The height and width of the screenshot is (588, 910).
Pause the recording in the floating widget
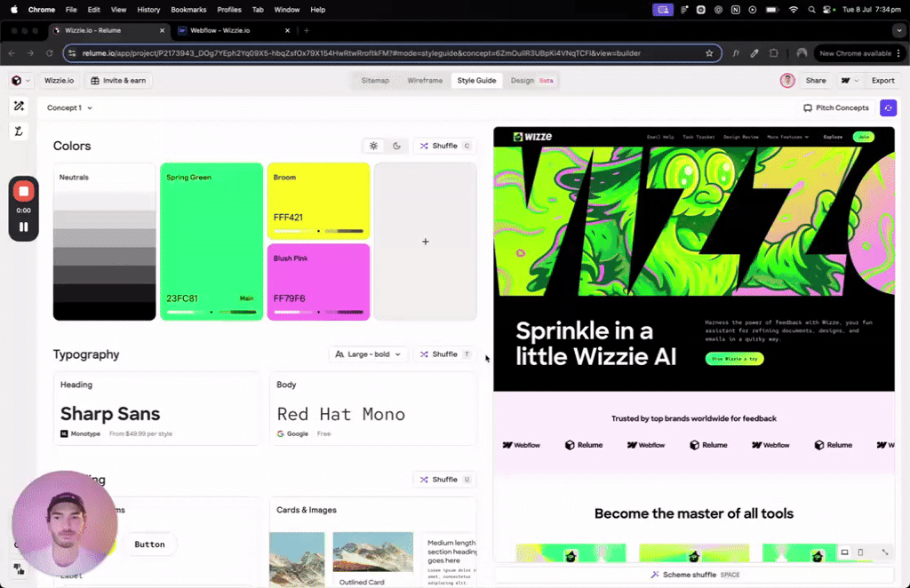pos(24,226)
